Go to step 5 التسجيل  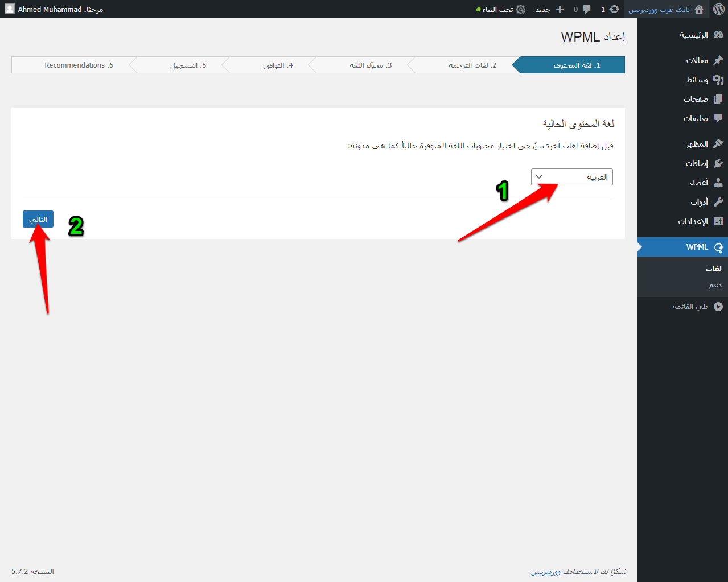[188, 65]
